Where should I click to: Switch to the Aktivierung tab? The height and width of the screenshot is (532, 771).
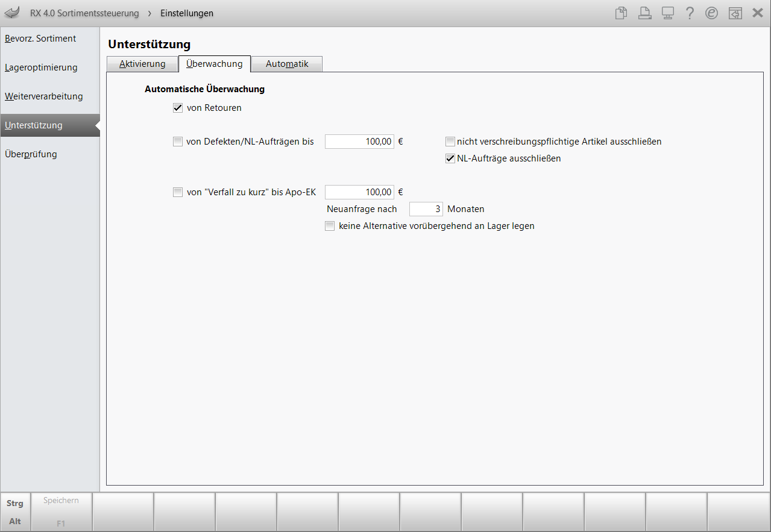point(142,64)
